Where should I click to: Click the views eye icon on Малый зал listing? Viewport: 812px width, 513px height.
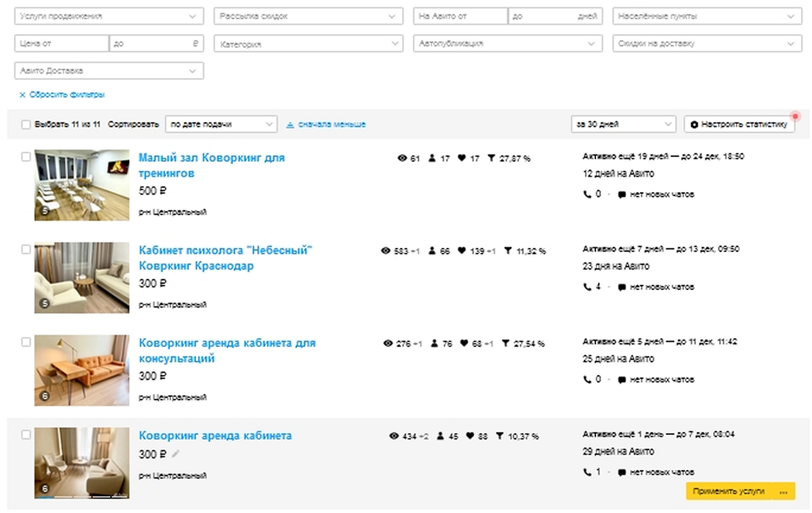[x=402, y=158]
